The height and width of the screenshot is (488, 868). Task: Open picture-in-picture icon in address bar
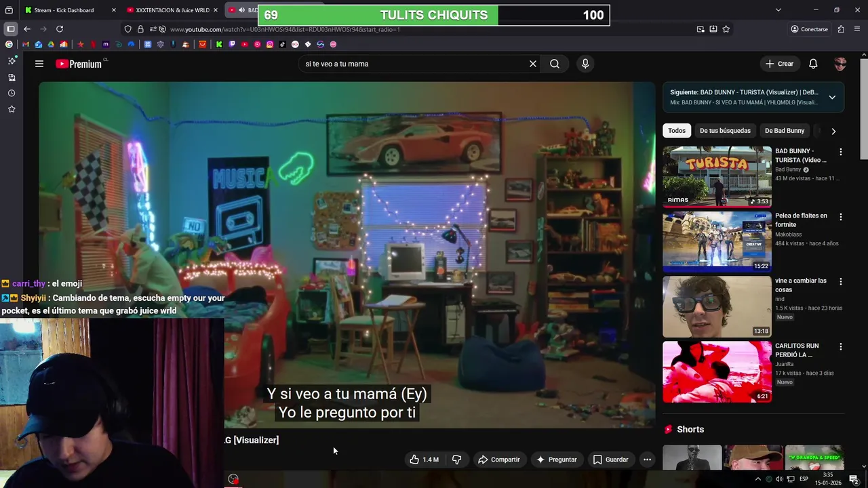point(701,29)
